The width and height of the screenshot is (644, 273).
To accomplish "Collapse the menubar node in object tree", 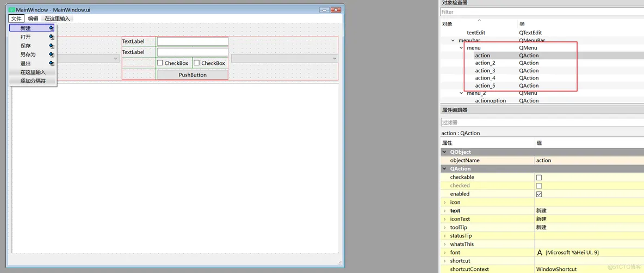I will tap(453, 40).
